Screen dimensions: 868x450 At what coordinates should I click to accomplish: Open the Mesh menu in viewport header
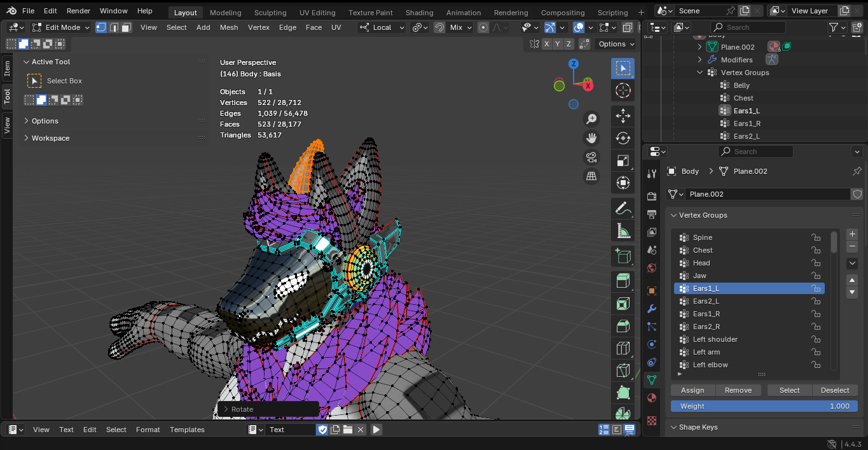(229, 27)
